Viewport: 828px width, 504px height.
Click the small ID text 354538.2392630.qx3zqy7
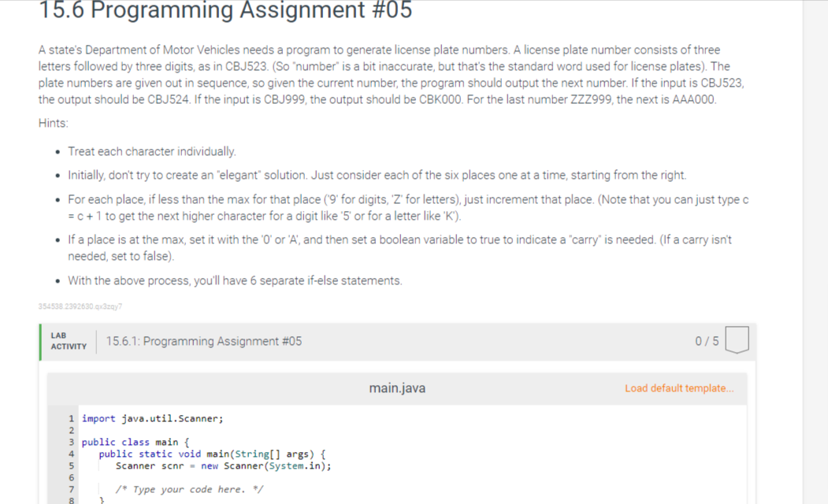tap(80, 306)
